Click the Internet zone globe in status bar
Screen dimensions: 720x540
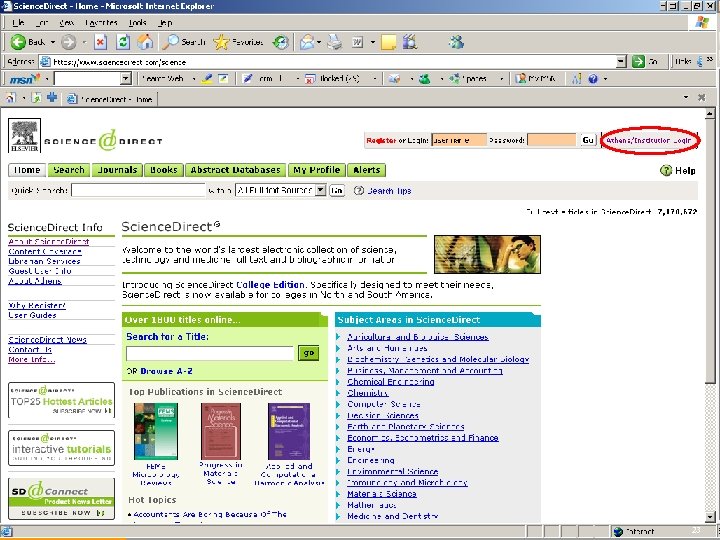pos(618,532)
